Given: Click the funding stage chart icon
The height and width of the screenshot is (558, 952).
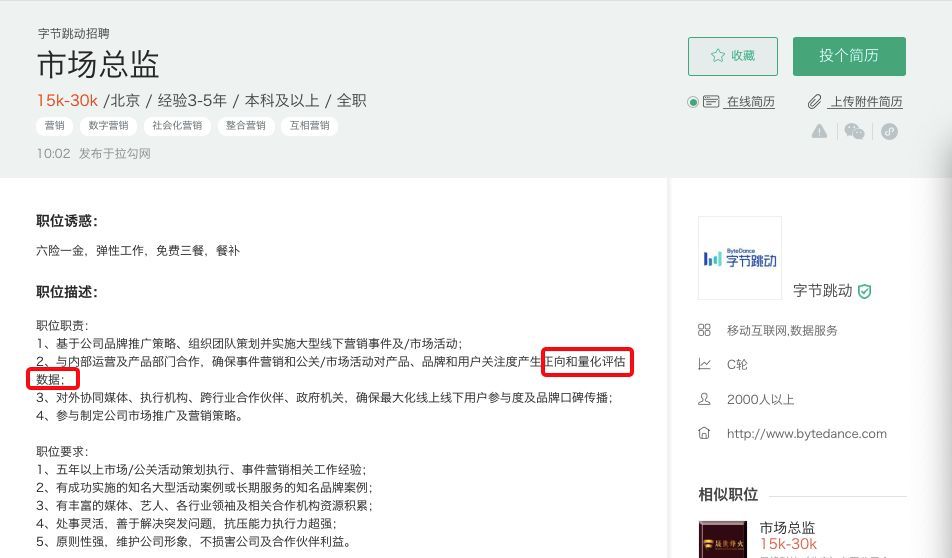Looking at the screenshot, I should 704,364.
